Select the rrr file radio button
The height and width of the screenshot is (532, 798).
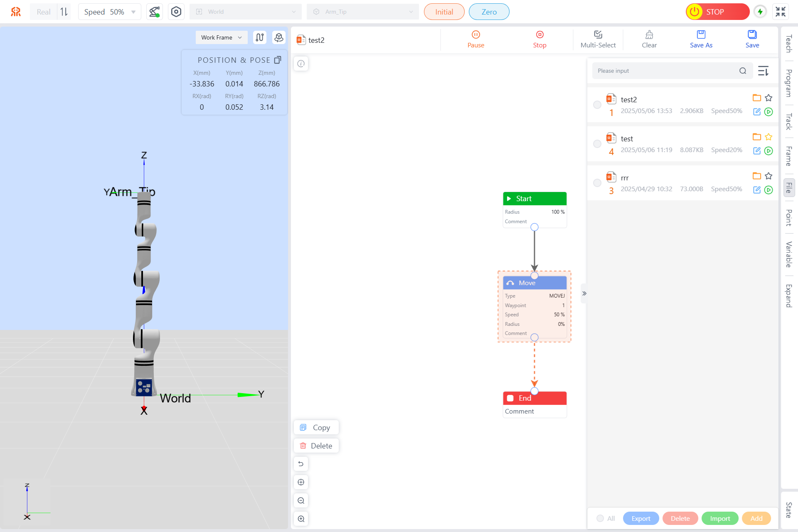[x=597, y=183]
